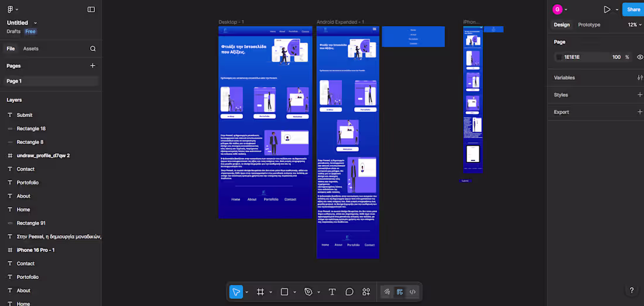Switch to Dev Mode toggle

[413, 292]
